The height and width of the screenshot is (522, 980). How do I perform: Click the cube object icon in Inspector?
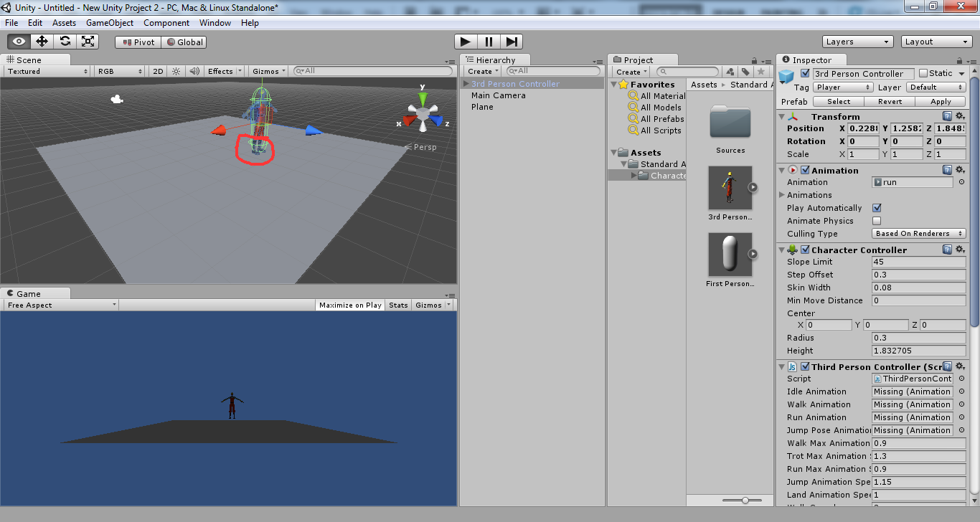[788, 76]
